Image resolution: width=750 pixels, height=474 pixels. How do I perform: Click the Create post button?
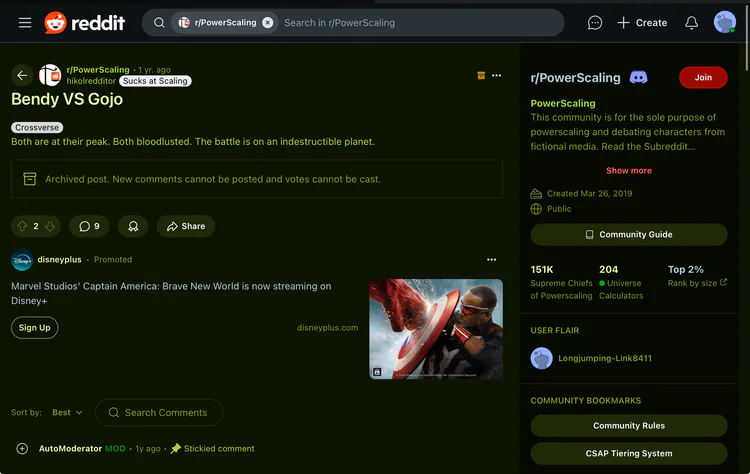tap(642, 22)
